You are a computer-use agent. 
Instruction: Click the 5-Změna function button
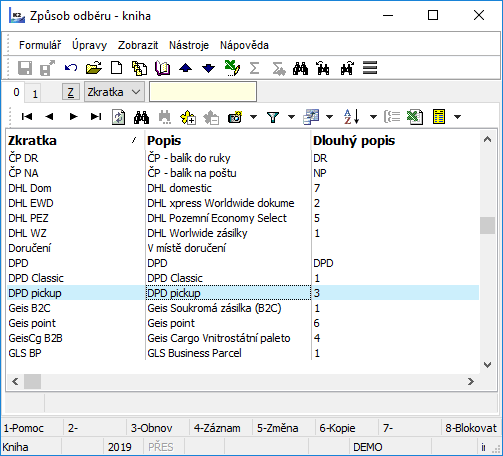(x=284, y=428)
